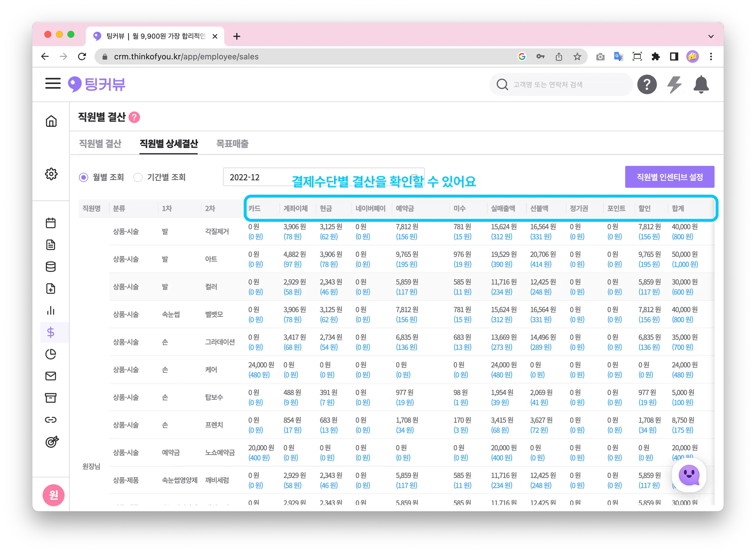Image resolution: width=756 pixels, height=554 pixels.
Task: Select the 월별 조회 radio button
Action: (x=84, y=177)
